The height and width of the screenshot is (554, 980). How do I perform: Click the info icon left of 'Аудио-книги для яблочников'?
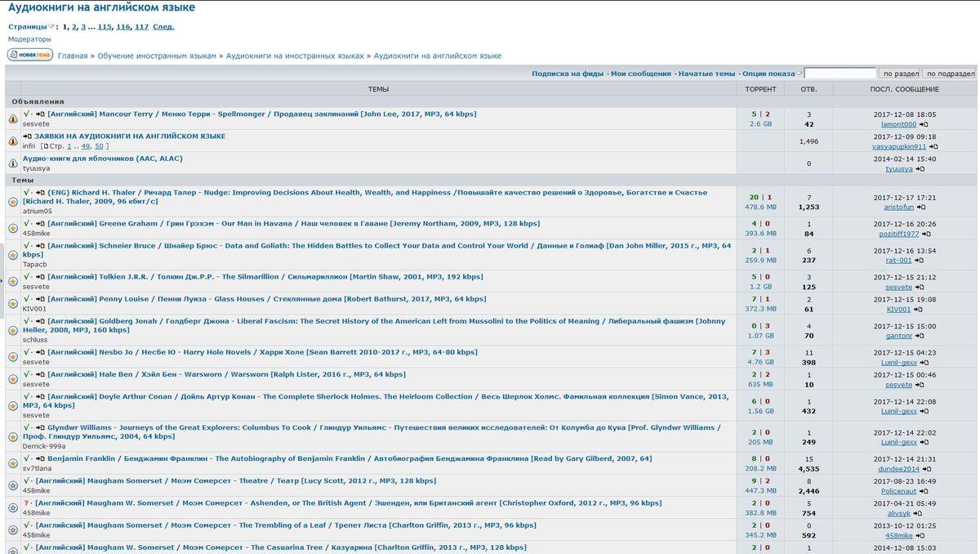coord(13,163)
